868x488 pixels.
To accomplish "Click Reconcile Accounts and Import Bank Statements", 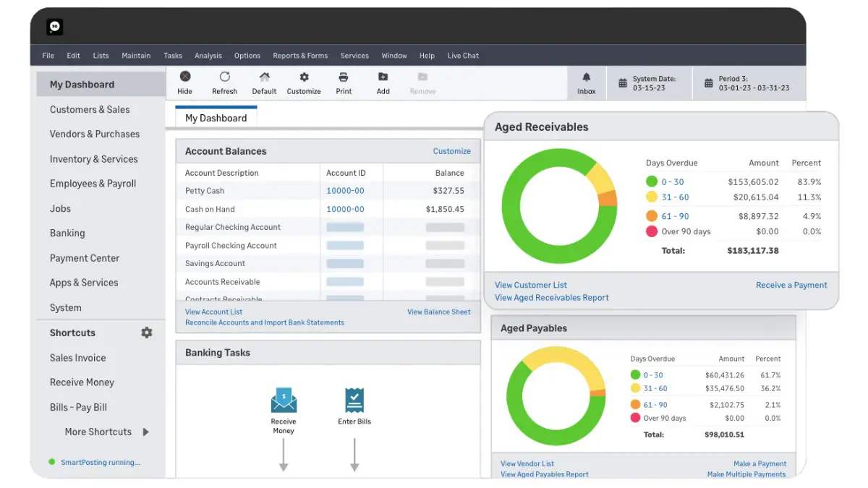I will pyautogui.click(x=265, y=322).
